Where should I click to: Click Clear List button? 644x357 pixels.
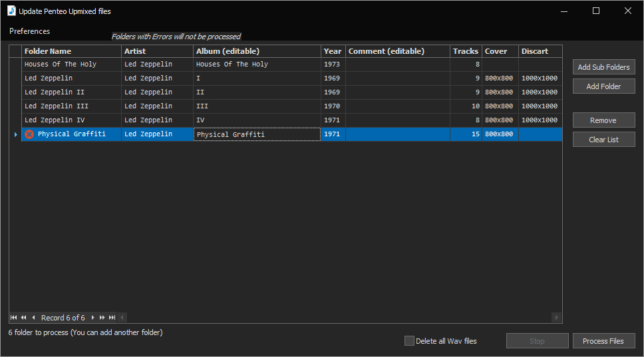[x=603, y=140]
